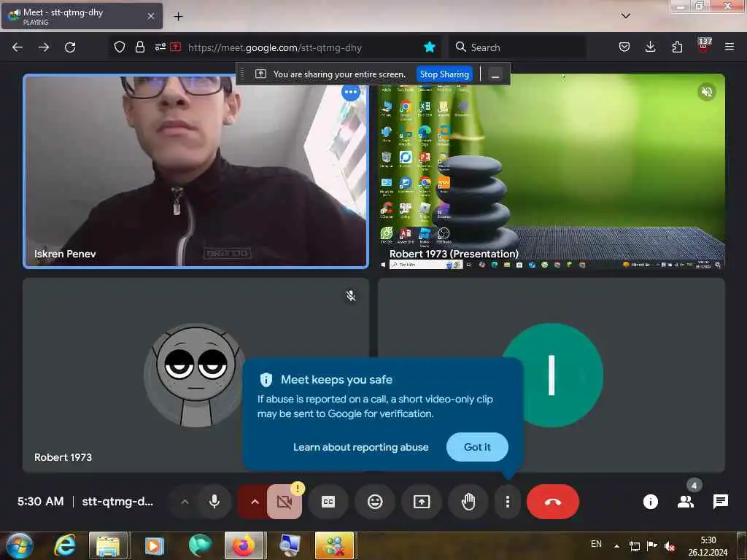Open list all tabs dropdown arrow
The width and height of the screenshot is (747, 560).
(x=625, y=16)
